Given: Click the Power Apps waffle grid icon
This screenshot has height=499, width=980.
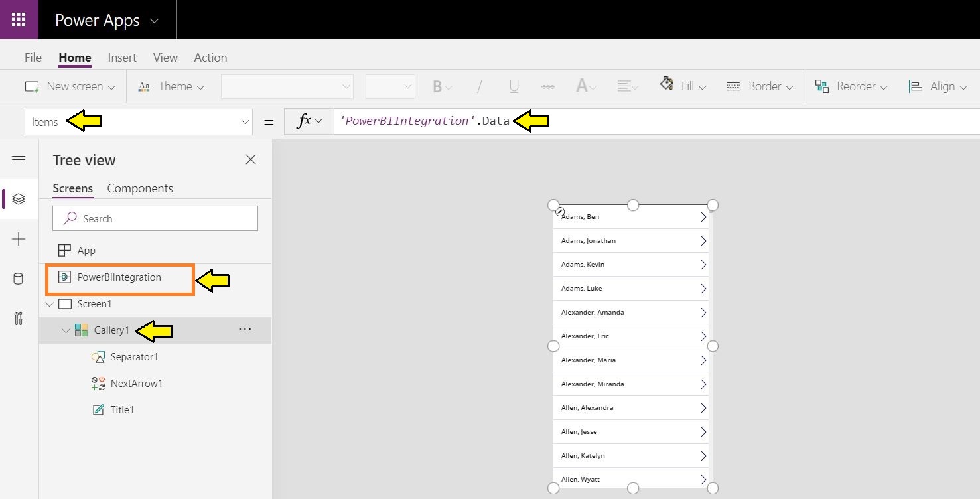Looking at the screenshot, I should (x=19, y=19).
